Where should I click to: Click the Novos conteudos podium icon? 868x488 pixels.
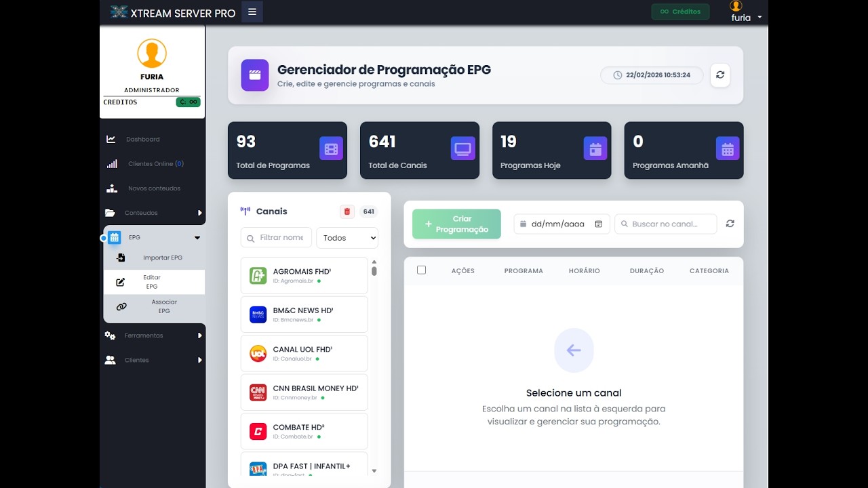tap(113, 188)
